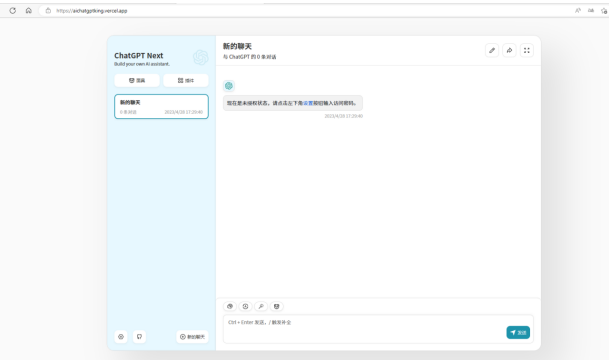
Task: Start a chat with 新的聊天 button at bottom
Action: tap(192, 337)
